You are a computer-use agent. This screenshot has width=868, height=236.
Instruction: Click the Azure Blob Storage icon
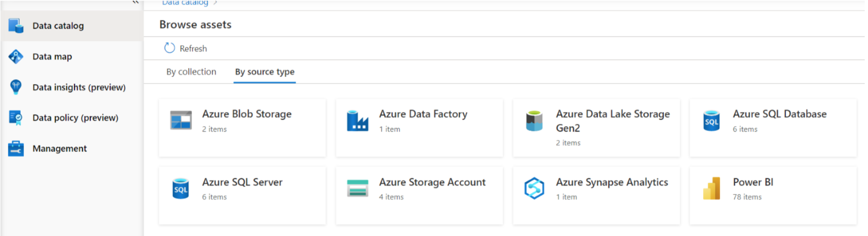click(x=181, y=121)
